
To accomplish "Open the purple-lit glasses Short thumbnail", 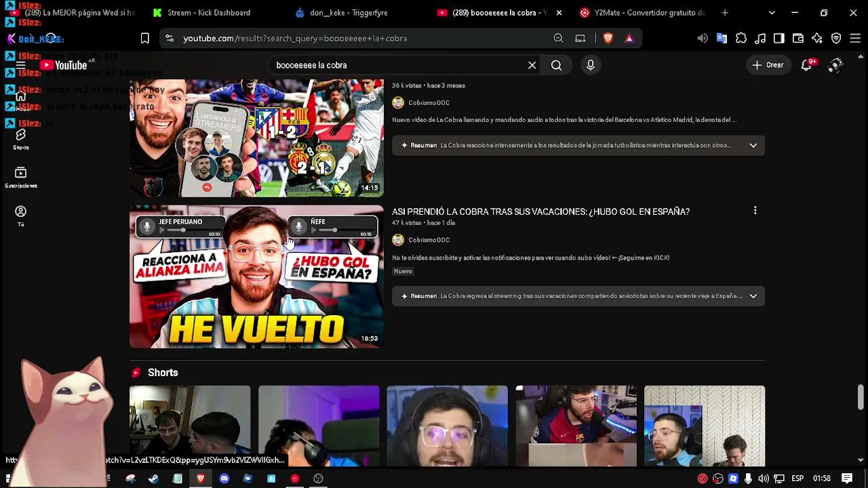I will tap(448, 426).
